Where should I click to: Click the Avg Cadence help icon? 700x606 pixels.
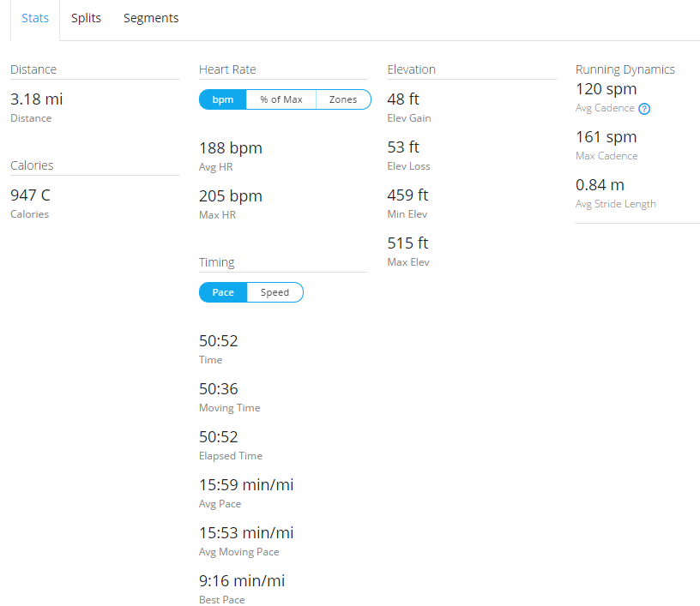[644, 109]
